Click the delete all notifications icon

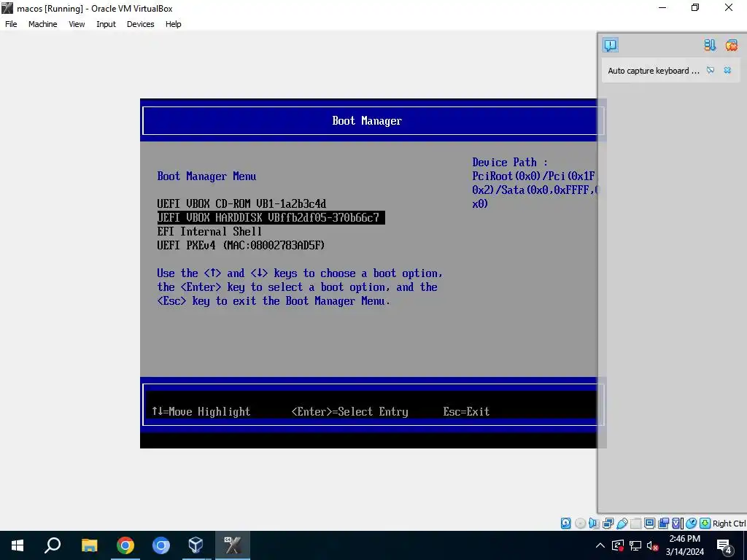tap(731, 45)
